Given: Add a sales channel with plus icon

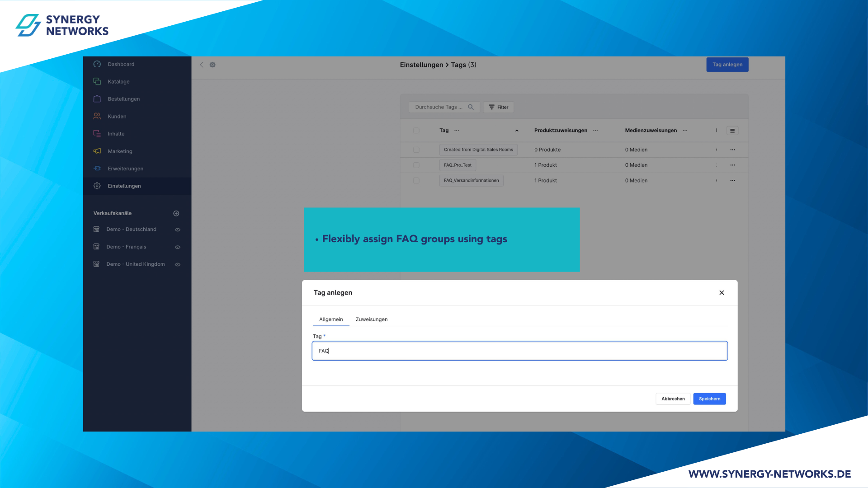Looking at the screenshot, I should [x=176, y=213].
